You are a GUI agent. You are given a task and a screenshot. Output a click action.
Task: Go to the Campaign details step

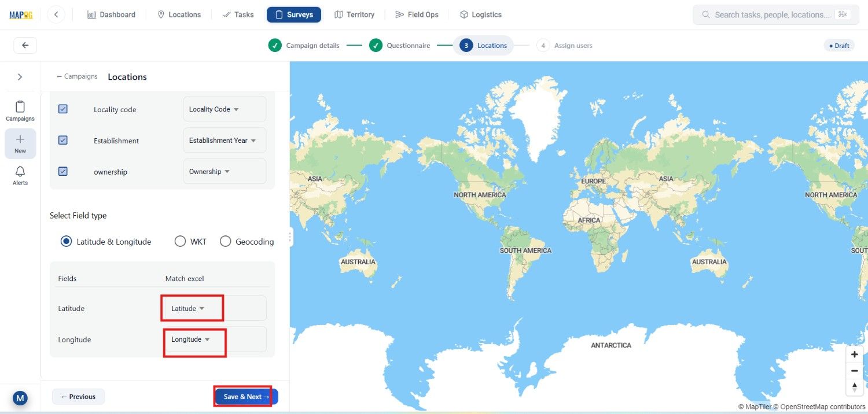click(304, 45)
